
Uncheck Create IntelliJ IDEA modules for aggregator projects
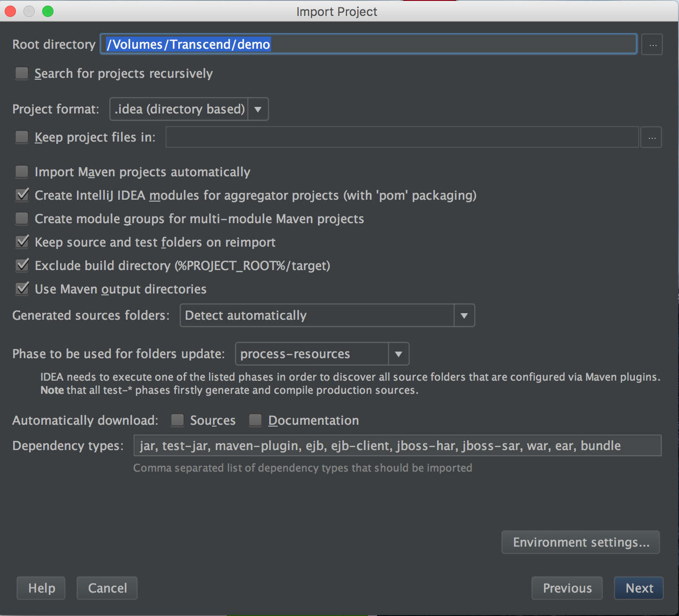pyautogui.click(x=22, y=195)
